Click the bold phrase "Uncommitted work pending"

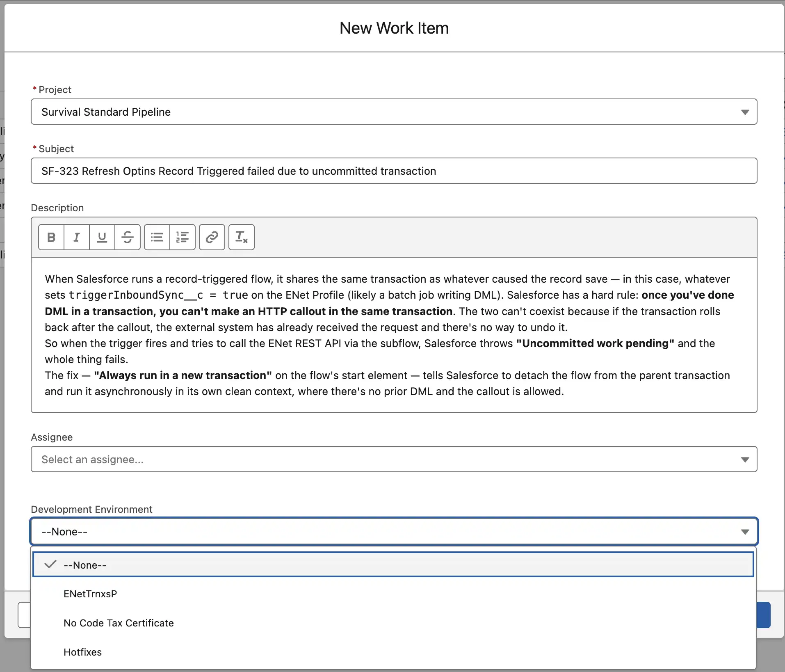tap(595, 343)
